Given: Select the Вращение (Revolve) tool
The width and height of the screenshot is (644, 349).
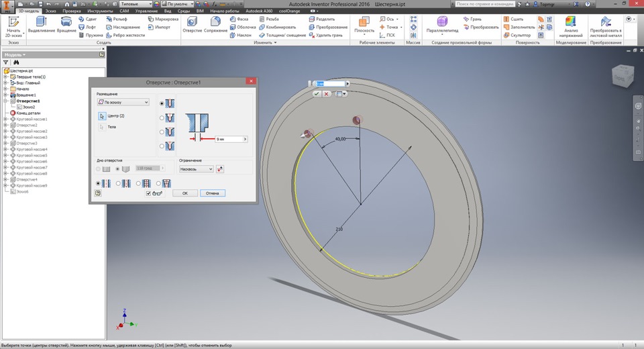Looking at the screenshot, I should [66, 23].
